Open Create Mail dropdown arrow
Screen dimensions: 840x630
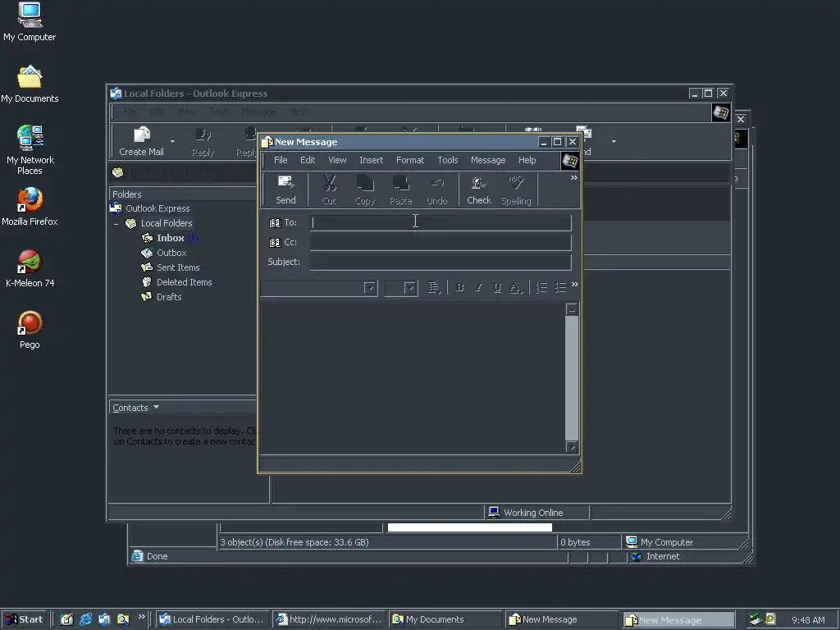(172, 141)
